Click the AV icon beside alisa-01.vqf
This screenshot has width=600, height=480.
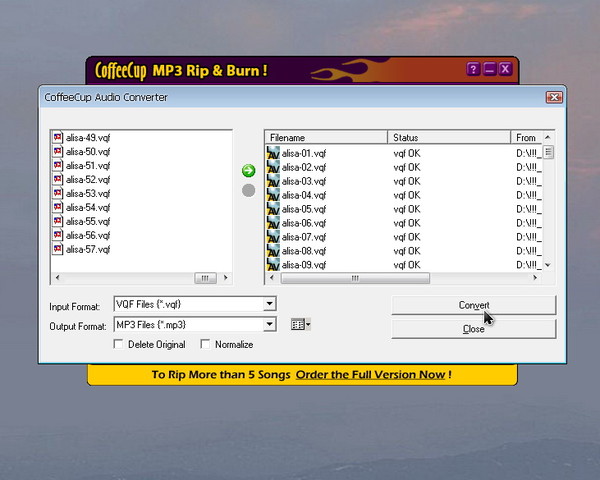273,153
